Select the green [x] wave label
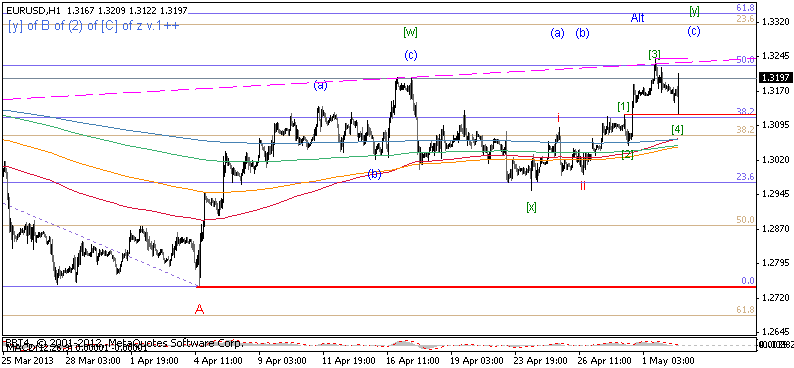This screenshot has height=368, width=794. tap(531, 207)
